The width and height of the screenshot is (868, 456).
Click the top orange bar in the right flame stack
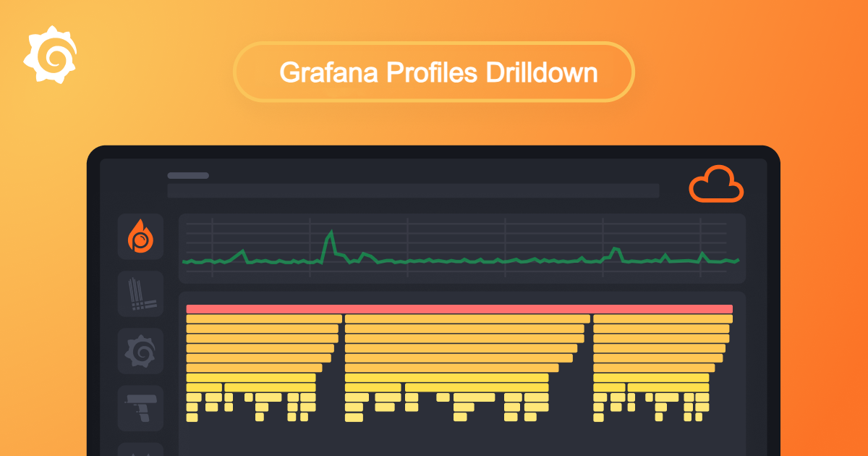[x=663, y=319]
